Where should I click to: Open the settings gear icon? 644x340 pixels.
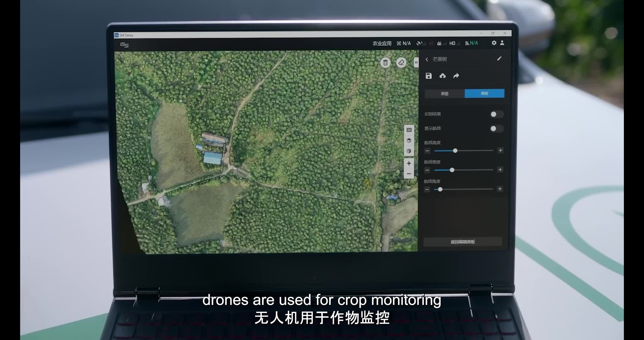click(x=494, y=43)
